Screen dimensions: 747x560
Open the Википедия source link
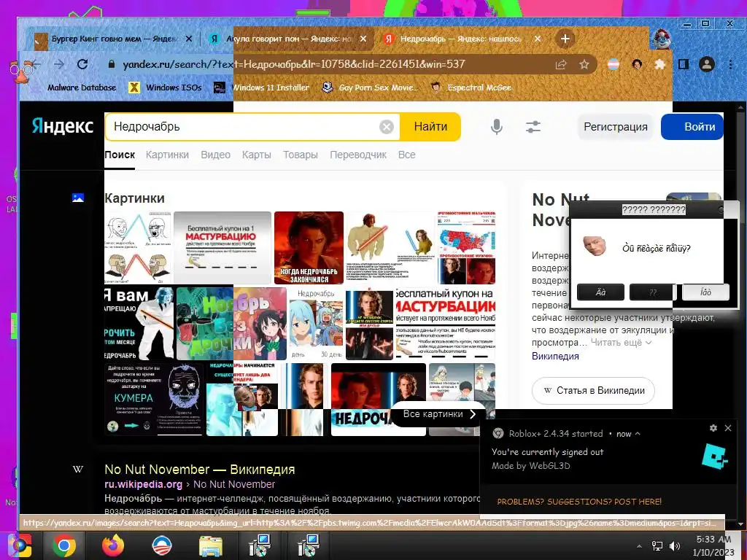pyautogui.click(x=555, y=356)
